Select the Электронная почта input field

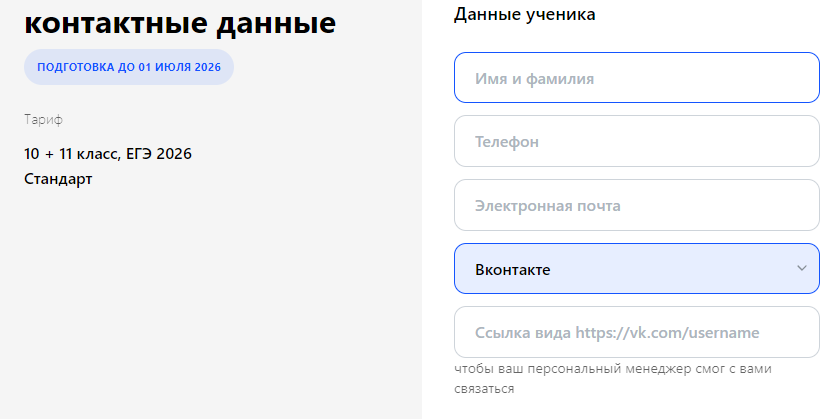point(637,205)
